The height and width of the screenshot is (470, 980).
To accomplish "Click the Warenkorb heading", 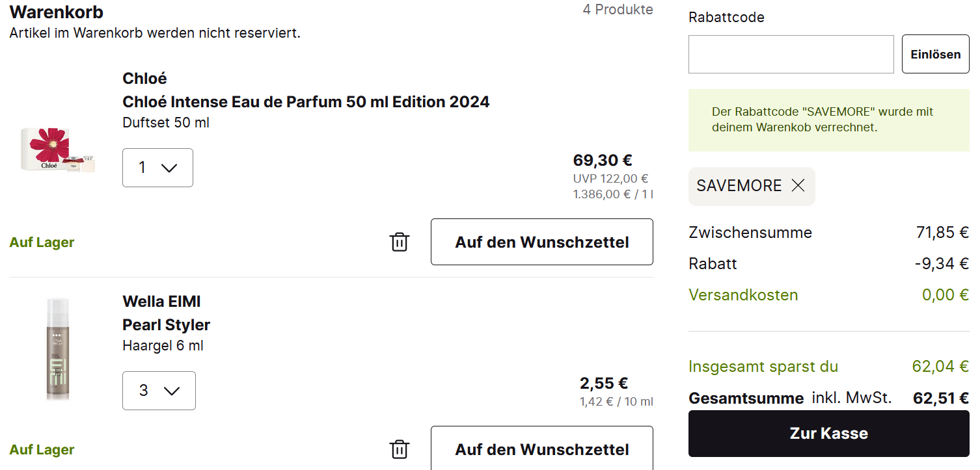I will click(57, 12).
